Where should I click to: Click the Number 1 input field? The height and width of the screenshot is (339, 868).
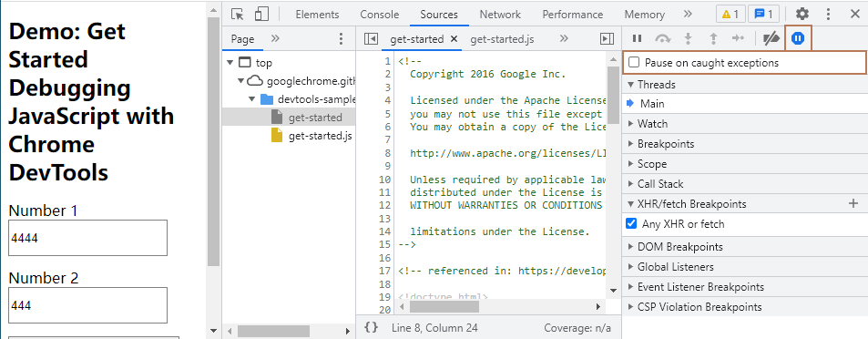88,238
